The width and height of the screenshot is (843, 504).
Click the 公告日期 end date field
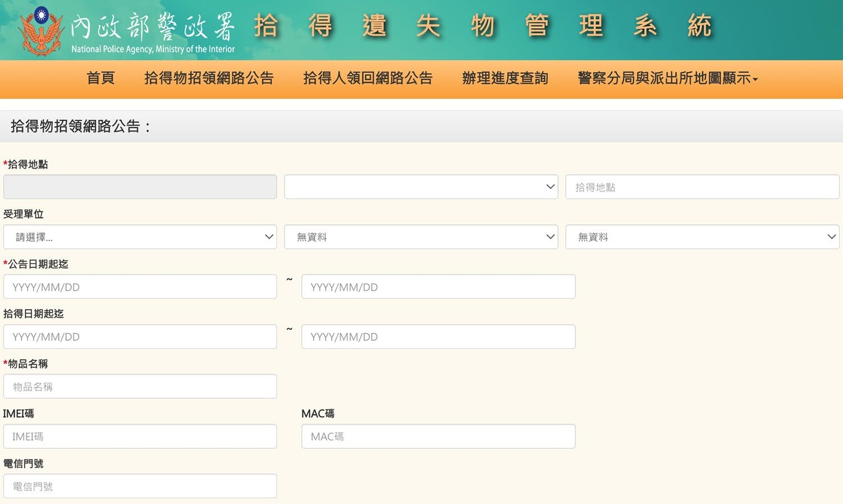click(438, 287)
